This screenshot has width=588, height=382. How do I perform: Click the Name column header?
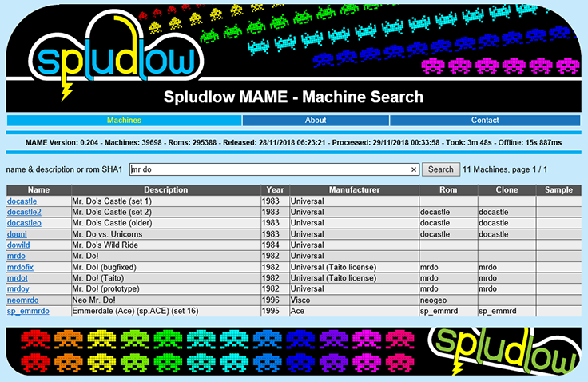click(38, 190)
